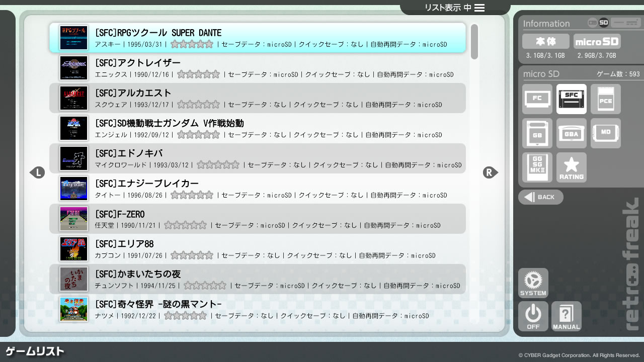
Task: Click the cartridge slot indicator icon
Action: click(625, 23)
